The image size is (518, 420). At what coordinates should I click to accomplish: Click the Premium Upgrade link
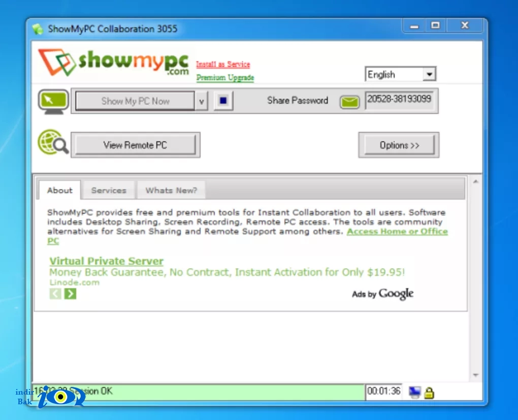coord(225,78)
